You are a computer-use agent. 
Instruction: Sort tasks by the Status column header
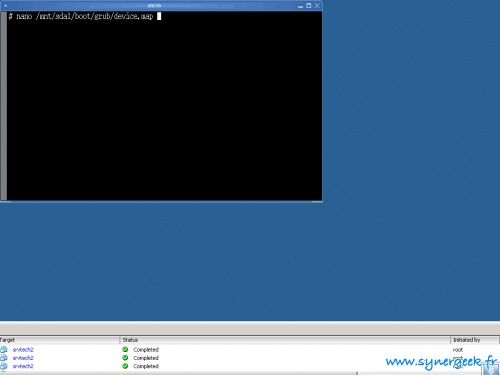point(285,340)
